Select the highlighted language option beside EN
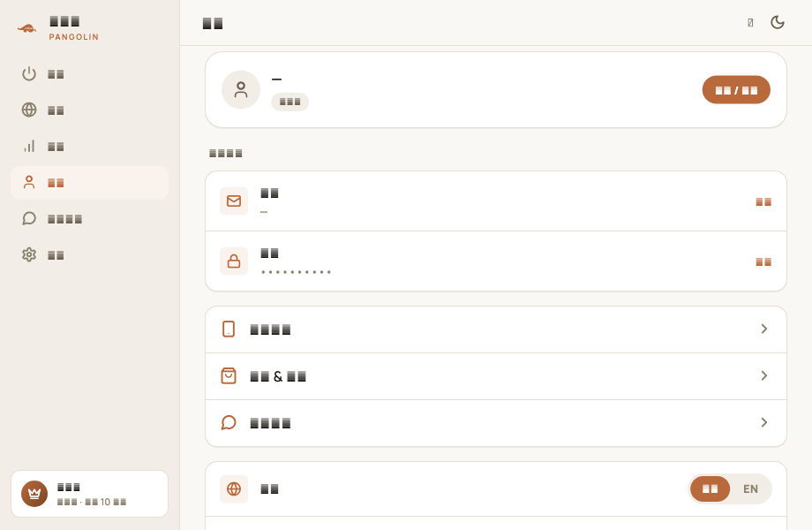This screenshot has height=530, width=812. tap(710, 489)
